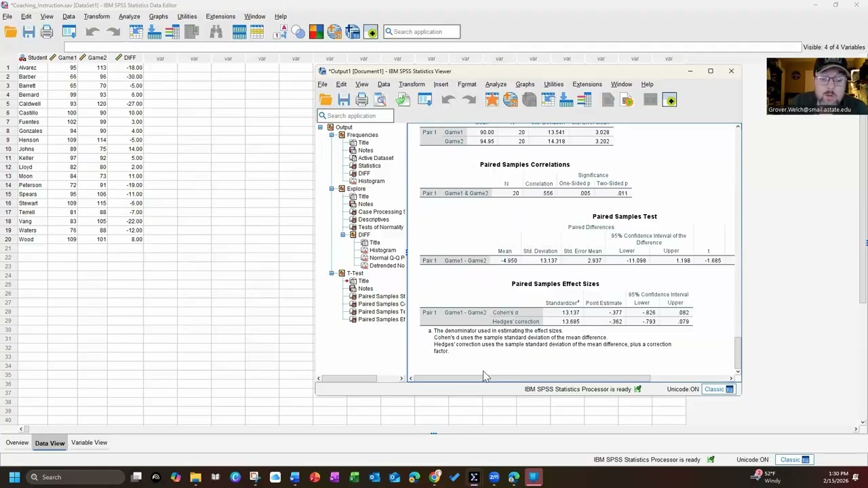The image size is (868, 488).
Task: Open Format menu in Viewer window
Action: pos(467,85)
